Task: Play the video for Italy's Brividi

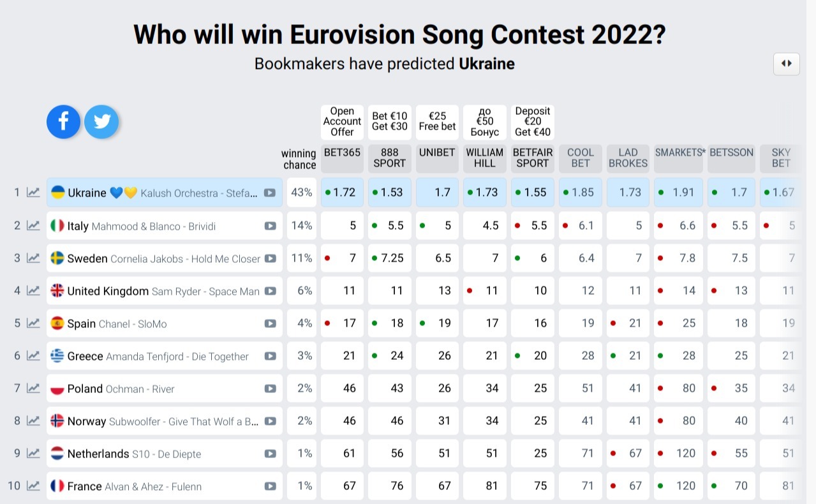Action: click(271, 226)
